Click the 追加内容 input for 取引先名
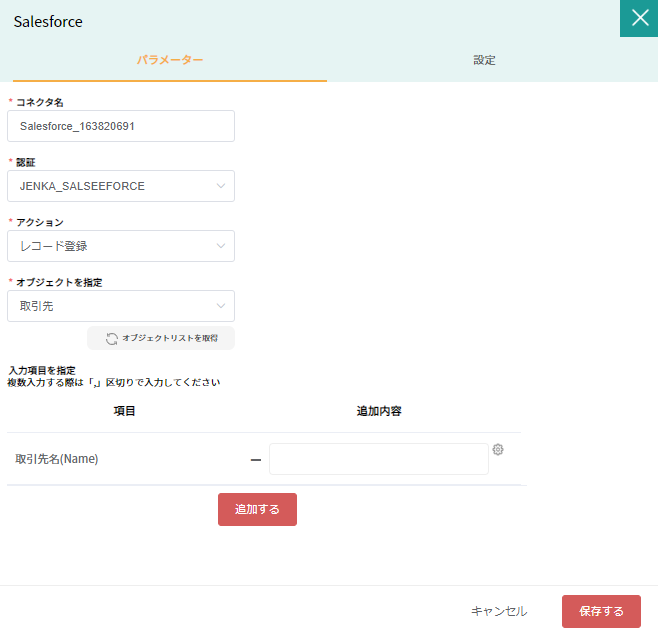Screen dimensions: 658x634 (379, 459)
